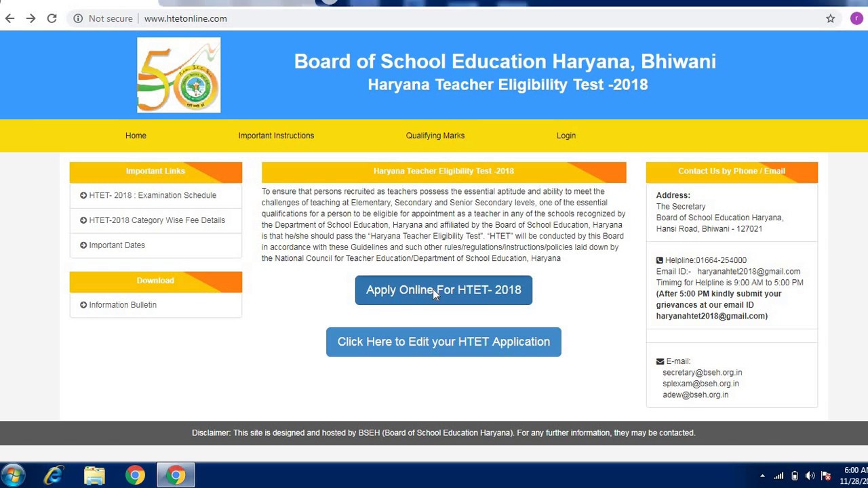Viewport: 868px width, 488px height.
Task: Open first Chrome icon in taskbar
Action: coord(135,476)
